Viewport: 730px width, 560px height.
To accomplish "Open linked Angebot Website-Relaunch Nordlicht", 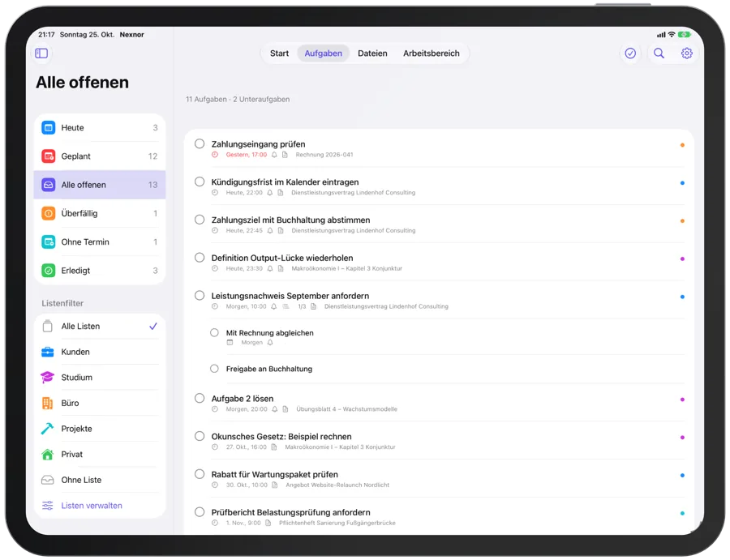I will click(337, 485).
